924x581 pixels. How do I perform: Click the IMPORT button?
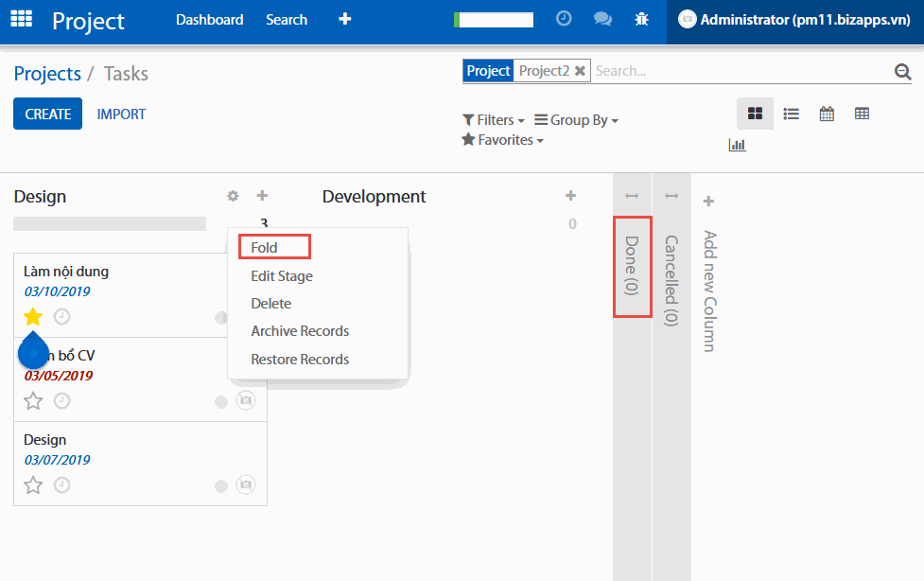121,114
